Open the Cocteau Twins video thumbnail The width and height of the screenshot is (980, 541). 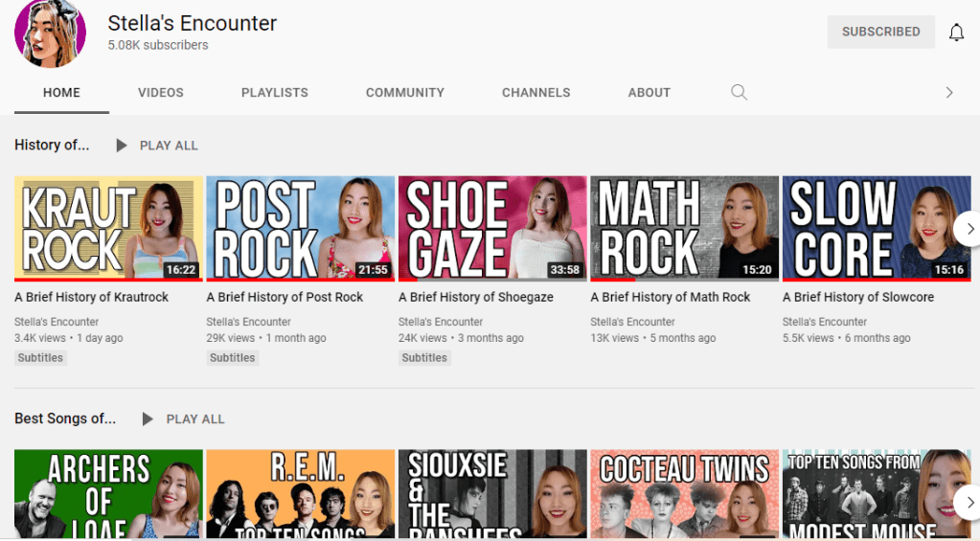point(683,494)
